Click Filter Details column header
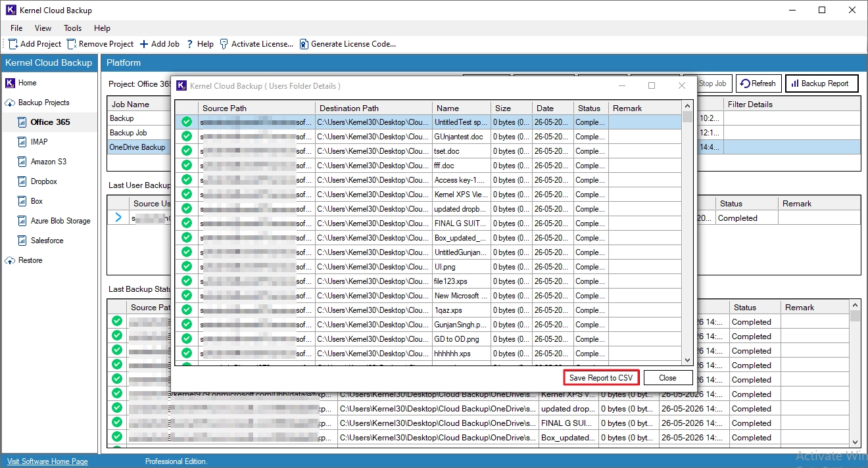This screenshot has height=468, width=868. point(792,104)
